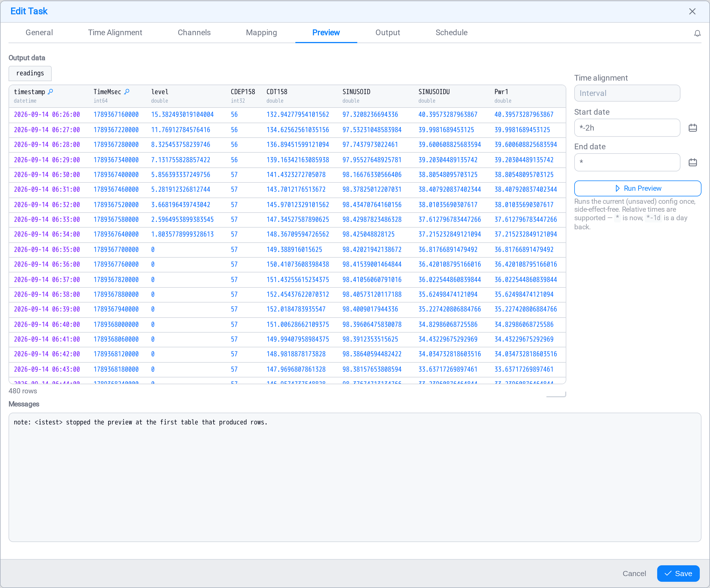This screenshot has height=588, width=710.
Task: Click Pwr1 value 36.81766891479492
Action: coord(524,249)
